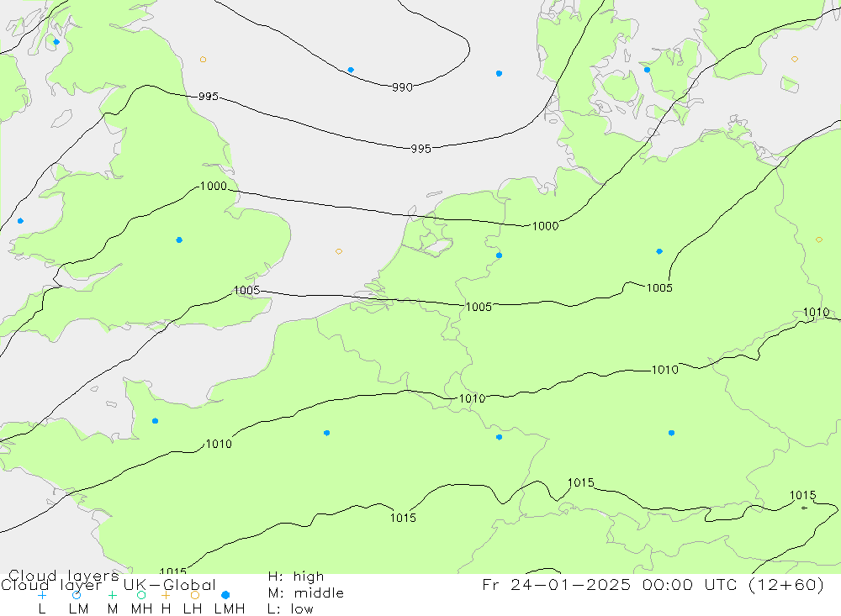Click the 1000 isobar label over northern England
The image size is (841, 616).
tap(214, 186)
